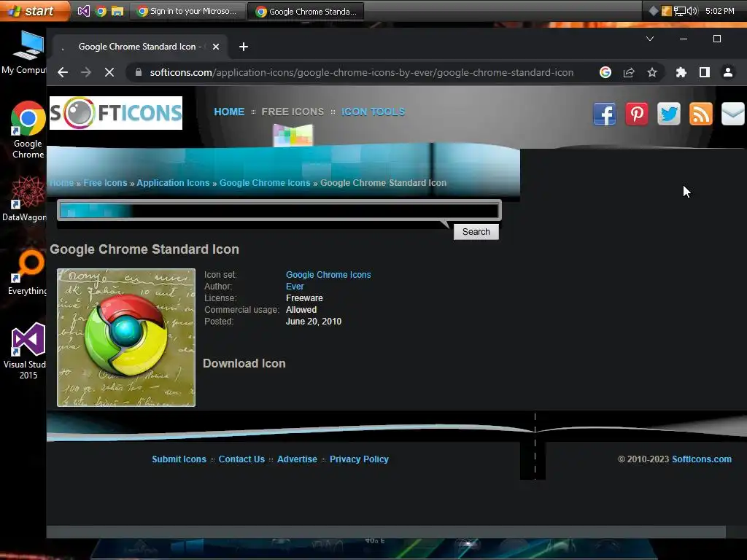
Task: Select the Everything desktop shortcut
Action: pyautogui.click(x=27, y=273)
